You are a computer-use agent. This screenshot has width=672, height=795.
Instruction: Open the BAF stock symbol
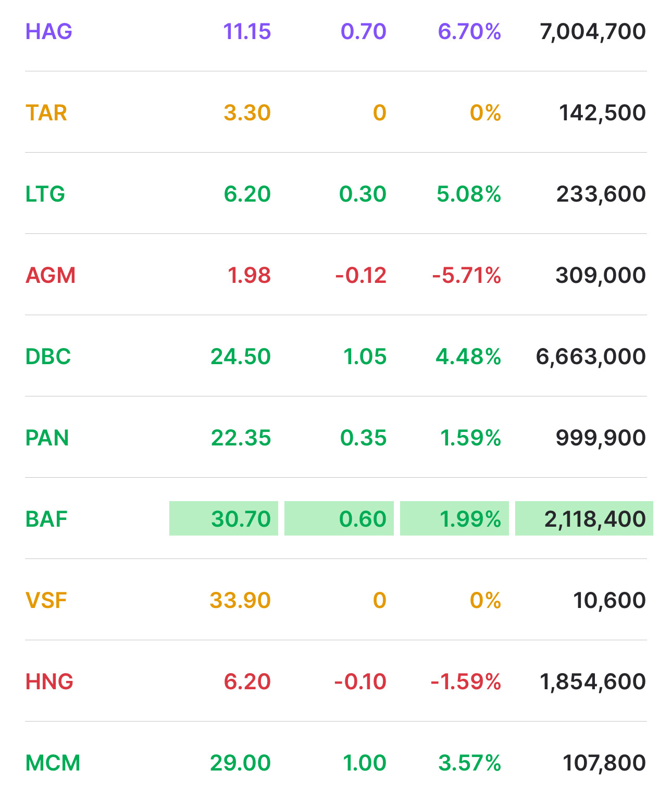(46, 519)
